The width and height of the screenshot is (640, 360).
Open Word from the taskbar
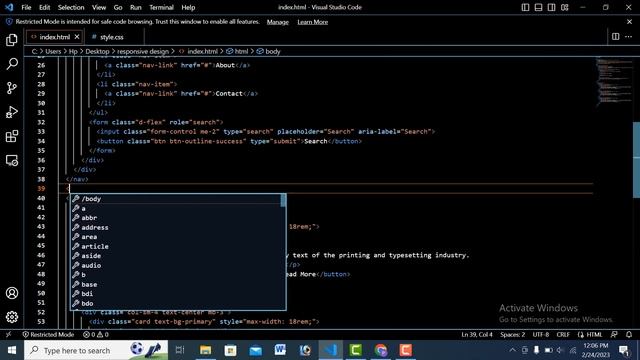(280, 350)
